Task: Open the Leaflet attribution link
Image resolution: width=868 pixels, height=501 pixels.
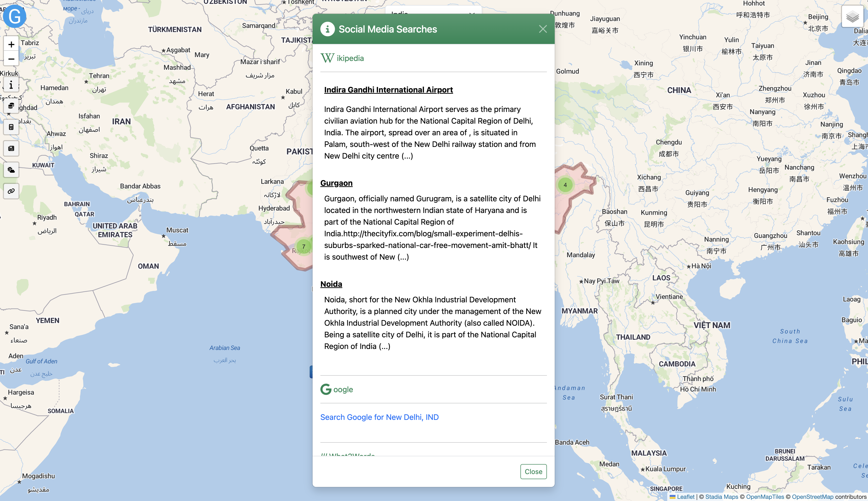Action: pos(685,497)
